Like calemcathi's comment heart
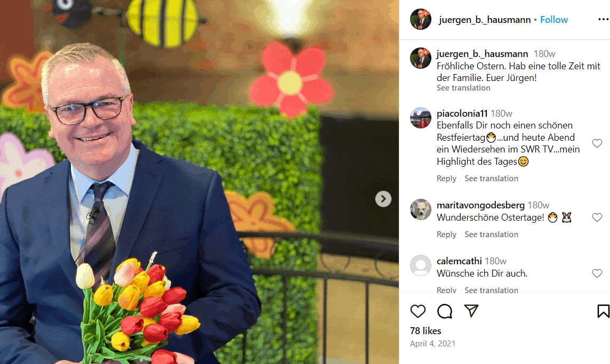Viewport: 610px width, 364px height. [597, 273]
